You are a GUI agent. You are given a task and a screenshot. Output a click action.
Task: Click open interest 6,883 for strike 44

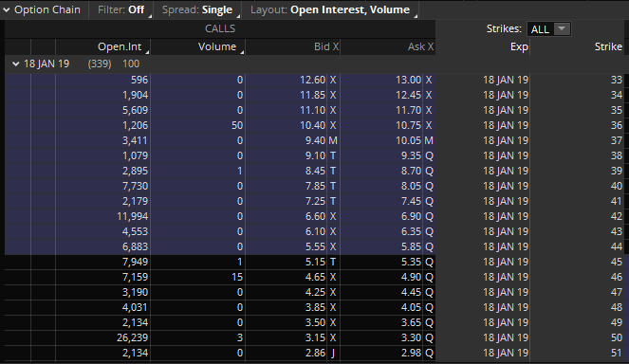(135, 247)
